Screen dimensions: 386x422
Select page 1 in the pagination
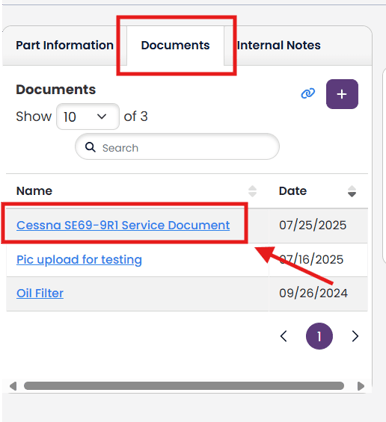point(319,336)
